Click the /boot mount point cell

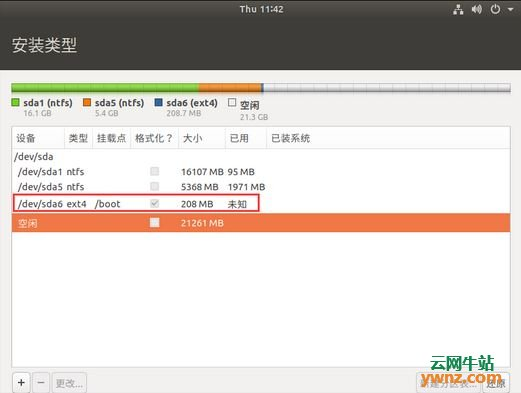point(107,204)
